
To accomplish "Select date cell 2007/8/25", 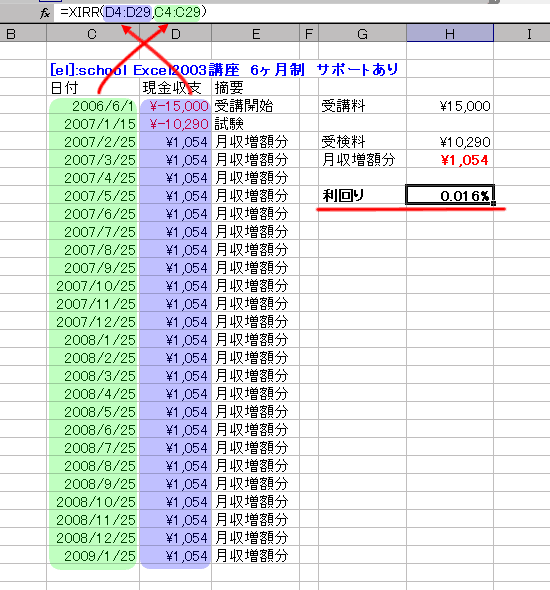I will click(93, 250).
